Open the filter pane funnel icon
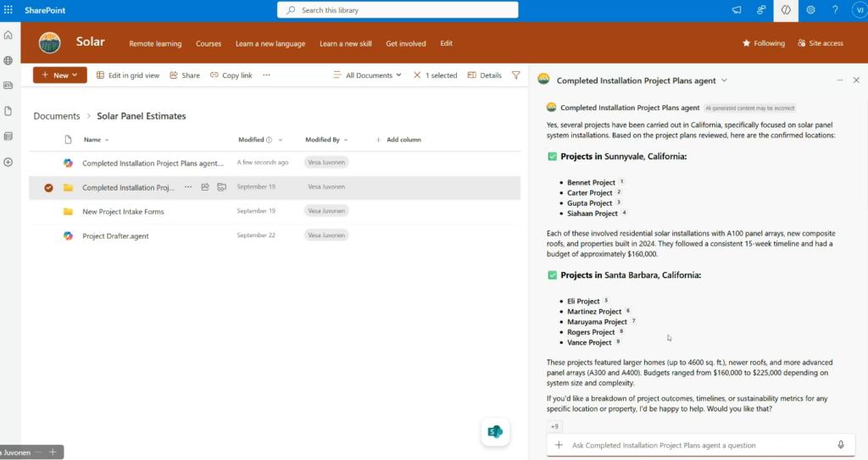 click(515, 75)
